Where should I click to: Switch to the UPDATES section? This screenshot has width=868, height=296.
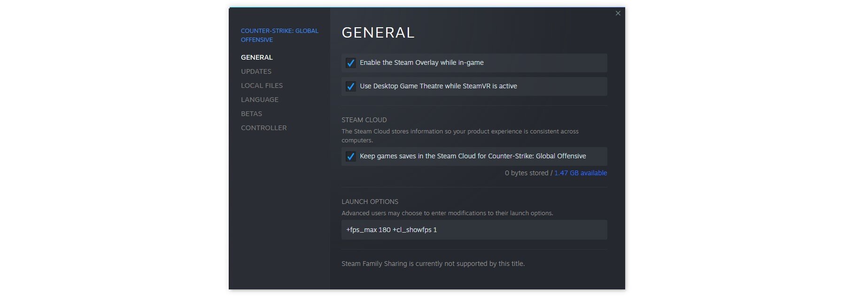256,71
